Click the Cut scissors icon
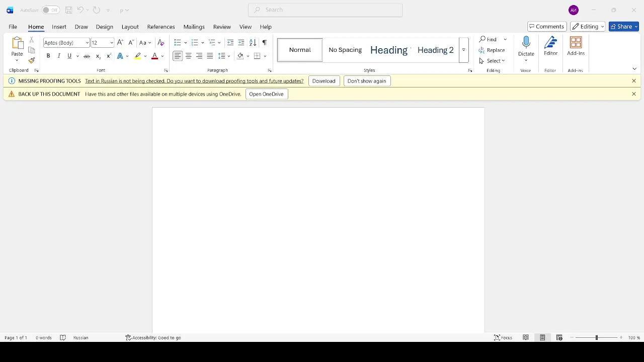 coord(32,39)
